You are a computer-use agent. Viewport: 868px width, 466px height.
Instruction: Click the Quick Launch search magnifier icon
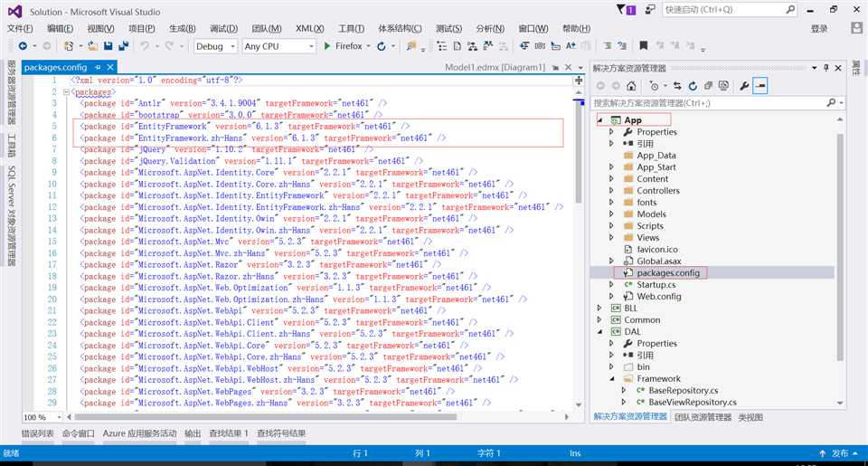790,9
